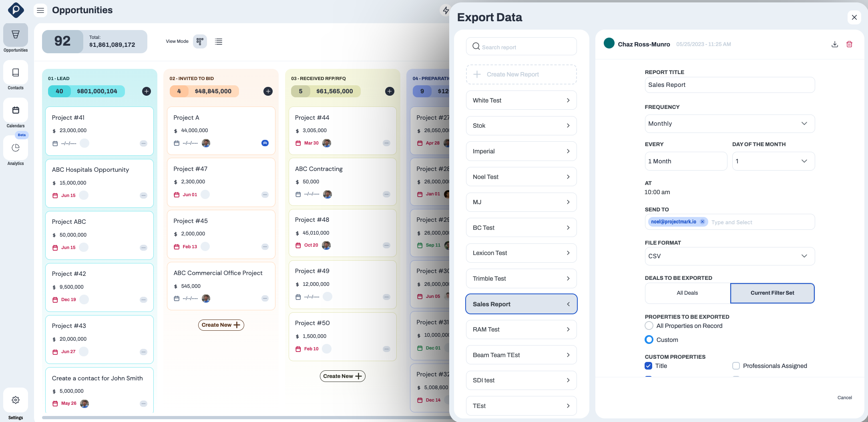Open Settings gear in sidebar
The image size is (868, 422).
point(16,400)
